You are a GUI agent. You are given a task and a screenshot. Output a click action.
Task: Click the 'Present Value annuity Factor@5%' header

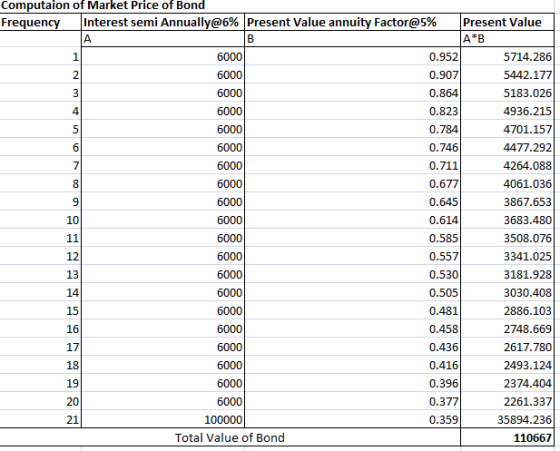tap(352, 22)
